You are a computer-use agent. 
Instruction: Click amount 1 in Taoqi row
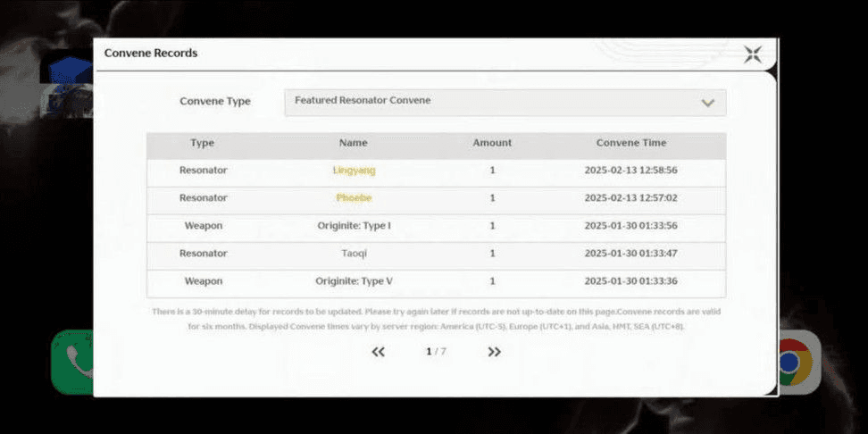(492, 254)
